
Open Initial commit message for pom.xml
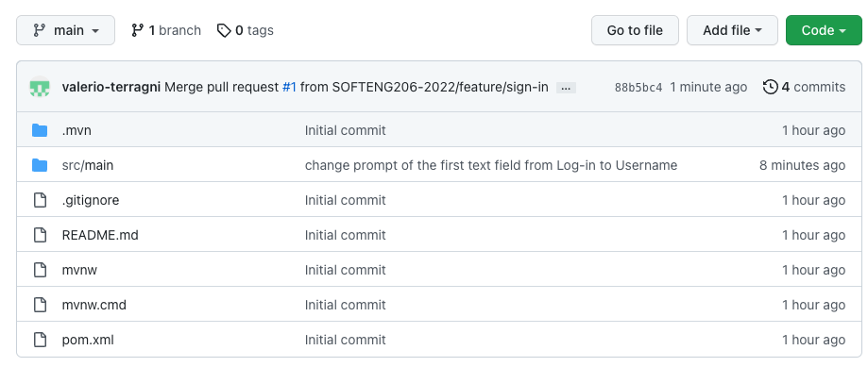pos(345,340)
